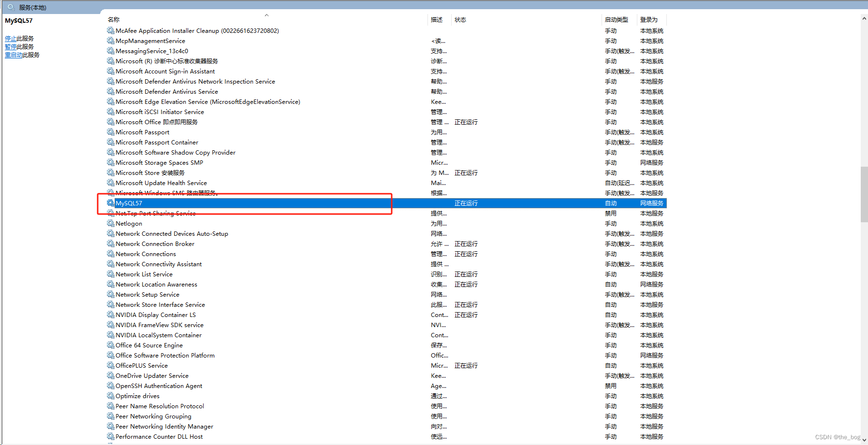This screenshot has width=868, height=445.
Task: Click the Netlogon service icon
Action: [110, 223]
